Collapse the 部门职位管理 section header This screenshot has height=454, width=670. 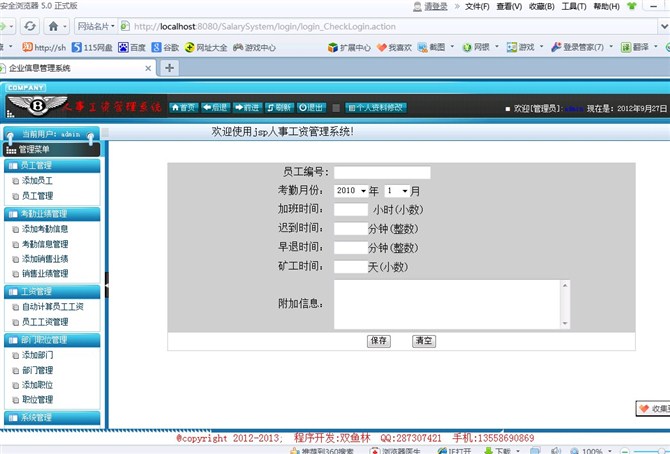(52, 340)
